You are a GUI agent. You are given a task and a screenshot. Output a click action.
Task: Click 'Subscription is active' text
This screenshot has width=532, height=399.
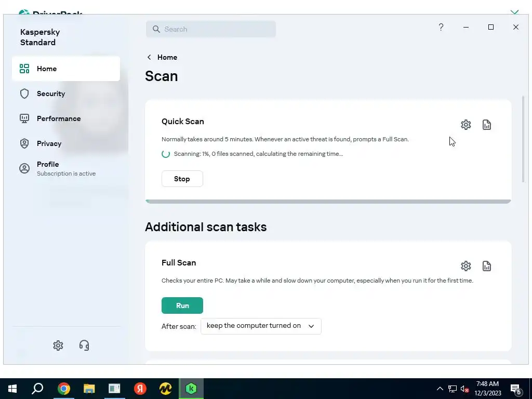click(x=66, y=174)
